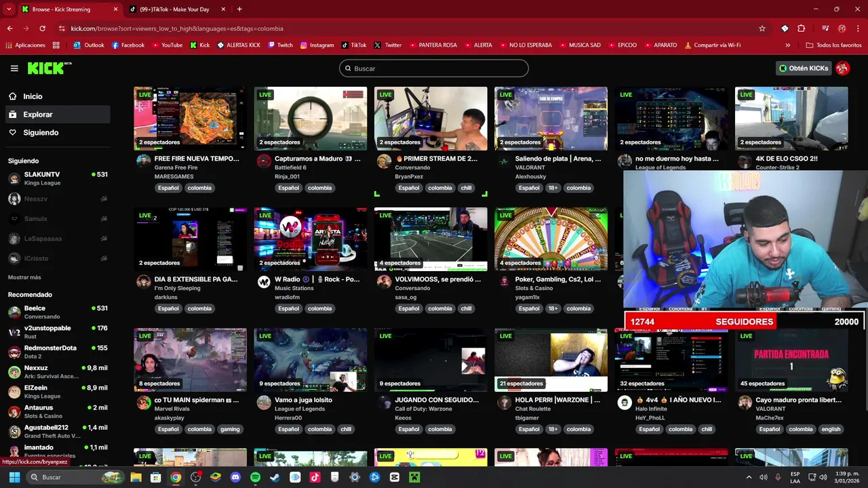Open Twitch bookmark

(x=280, y=45)
